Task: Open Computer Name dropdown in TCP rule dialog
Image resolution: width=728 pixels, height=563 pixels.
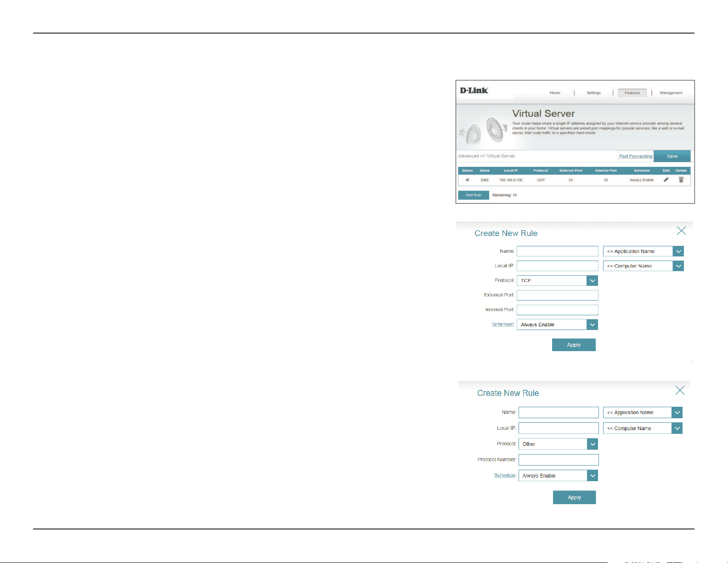Action: [x=643, y=266]
